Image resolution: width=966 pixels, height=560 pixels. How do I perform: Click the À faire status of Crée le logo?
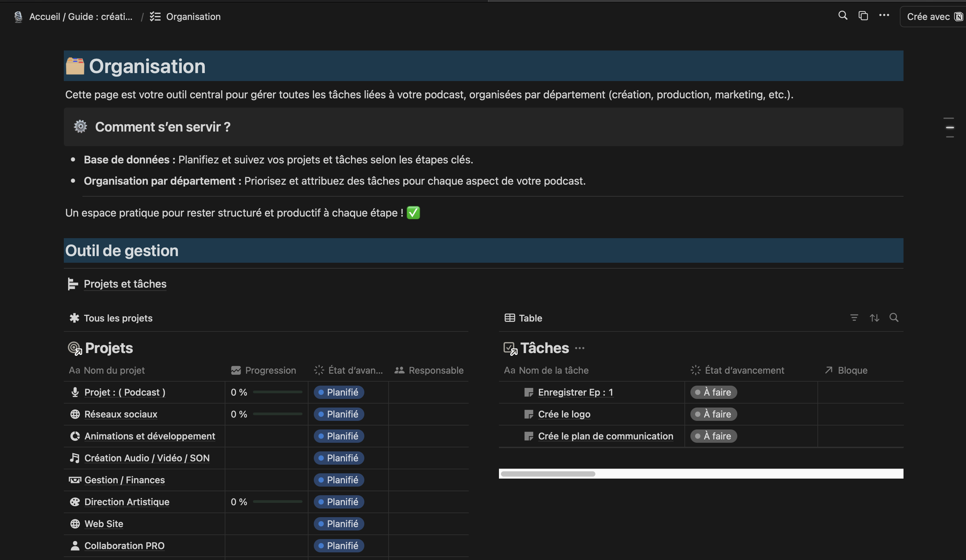coord(713,414)
